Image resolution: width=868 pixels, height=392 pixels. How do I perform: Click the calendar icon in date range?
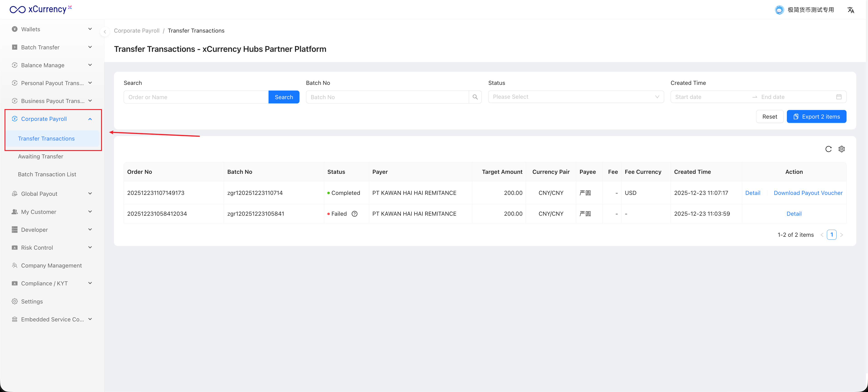pyautogui.click(x=839, y=97)
